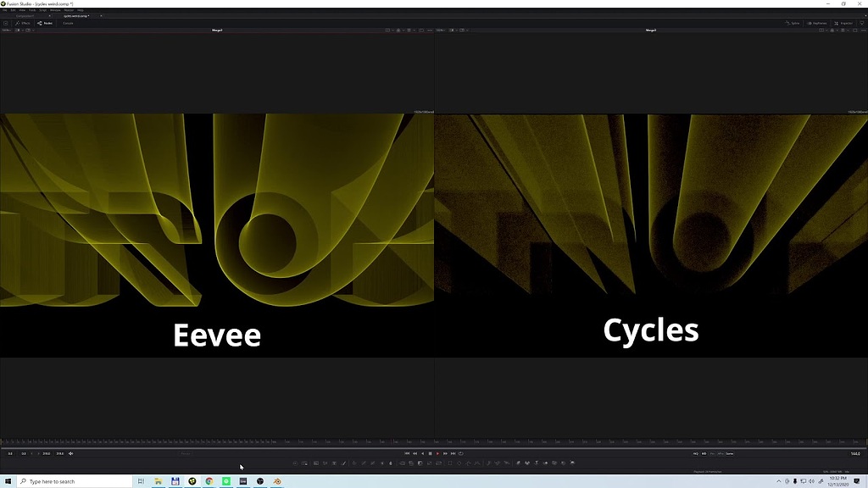Open Task View in taskbar
The image size is (868, 488).
coord(141,481)
